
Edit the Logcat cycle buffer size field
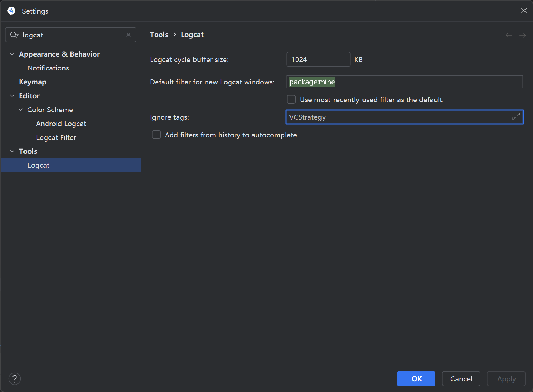[x=318, y=59]
